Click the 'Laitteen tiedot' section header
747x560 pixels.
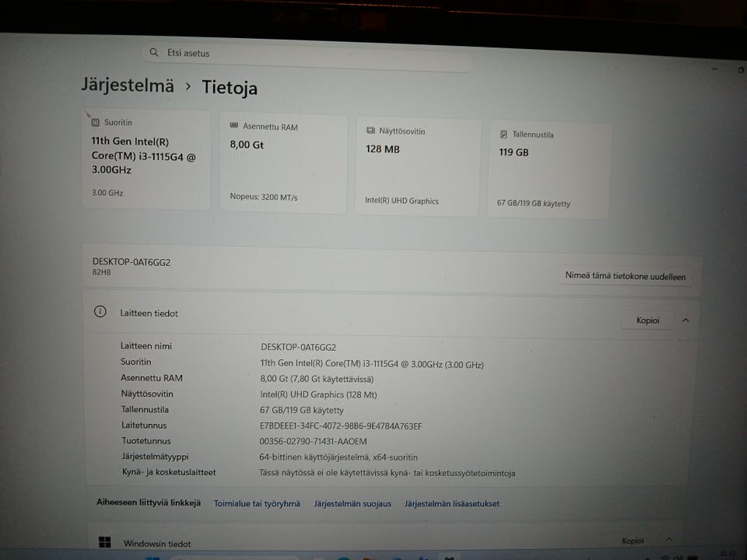click(391, 315)
